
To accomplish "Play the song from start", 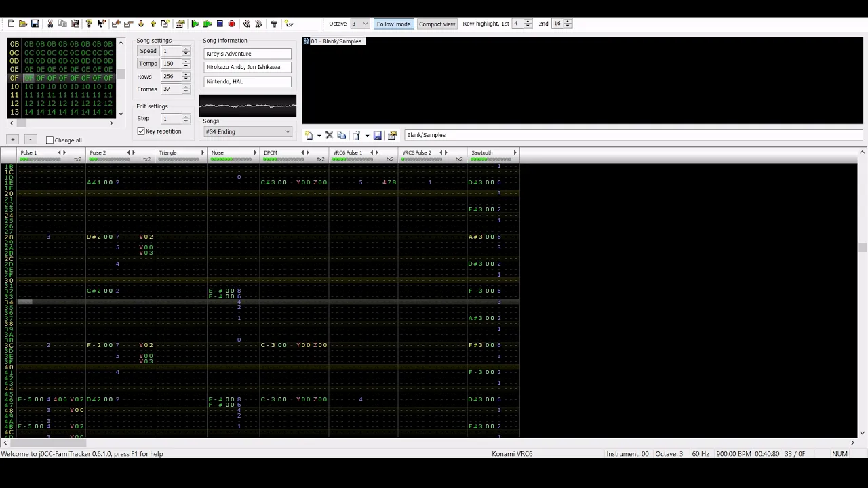I will click(x=195, y=24).
